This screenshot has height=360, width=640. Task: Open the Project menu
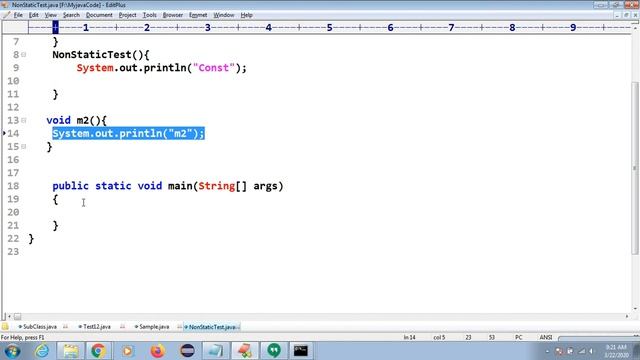coord(127,15)
